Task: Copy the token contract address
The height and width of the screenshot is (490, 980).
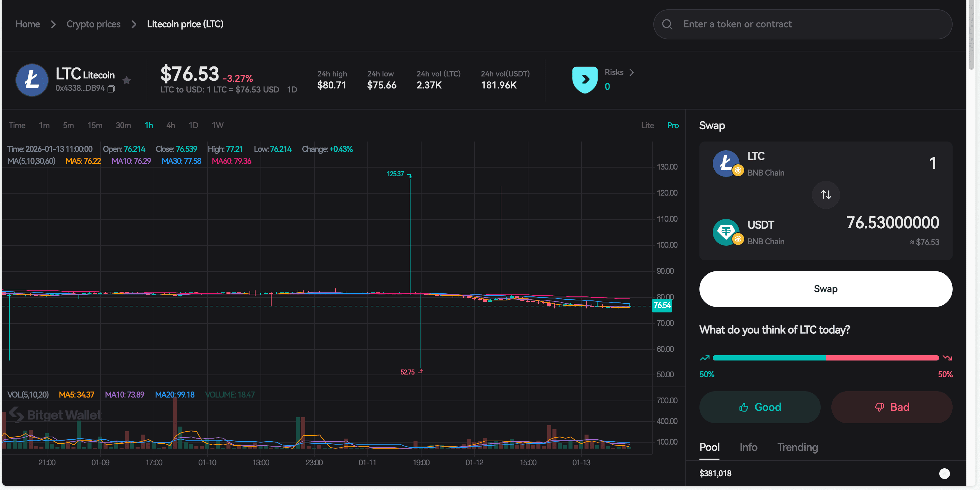Action: pos(111,88)
